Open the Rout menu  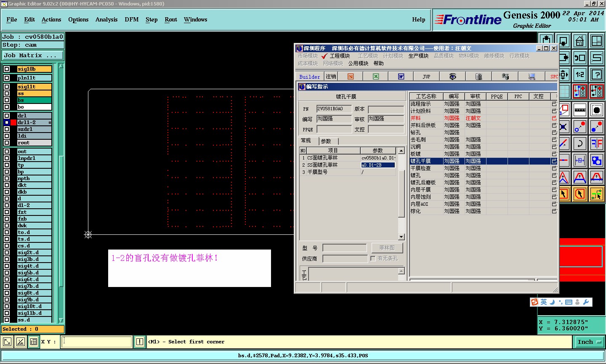171,20
